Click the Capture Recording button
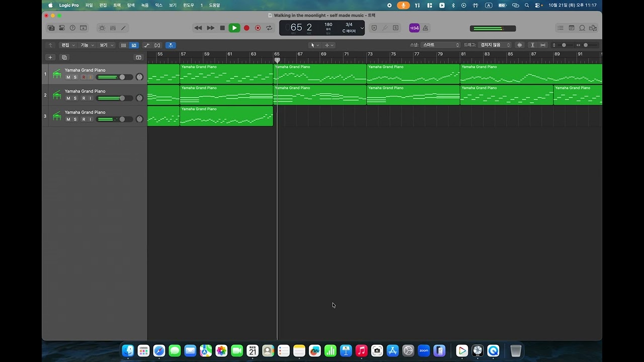The width and height of the screenshot is (644, 362). pos(258,28)
